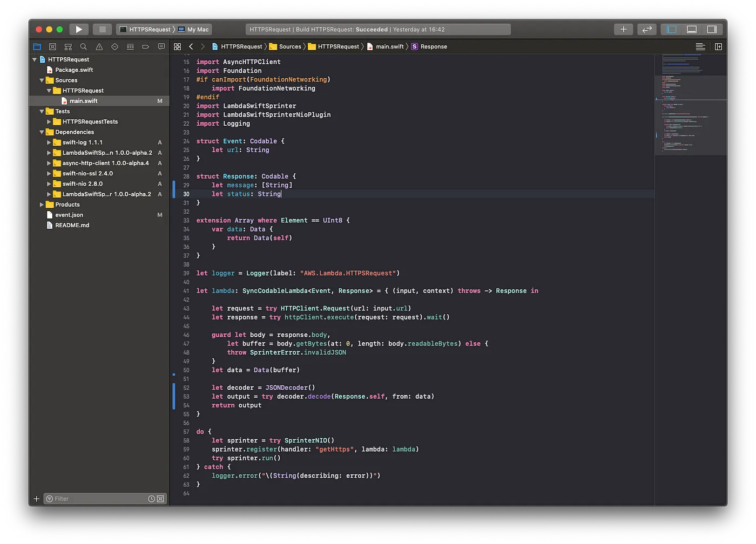This screenshot has height=544, width=756.
Task: Click the "getHttps" handler string
Action: coord(335,449)
